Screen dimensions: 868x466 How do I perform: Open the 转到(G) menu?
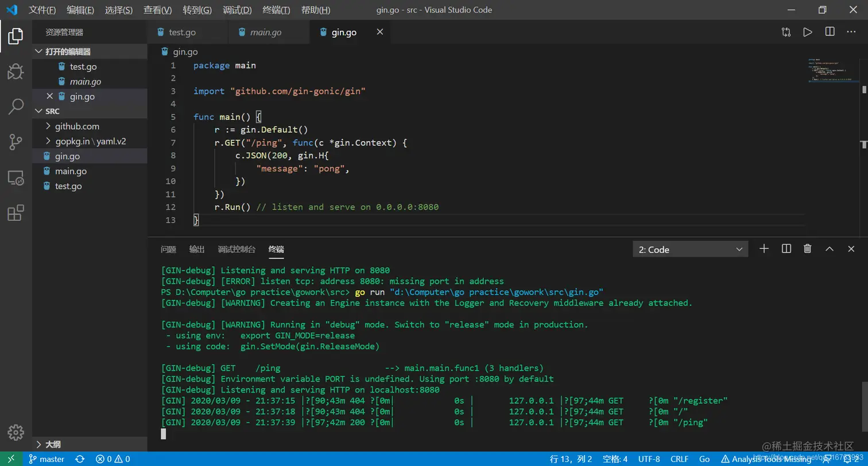coord(197,10)
